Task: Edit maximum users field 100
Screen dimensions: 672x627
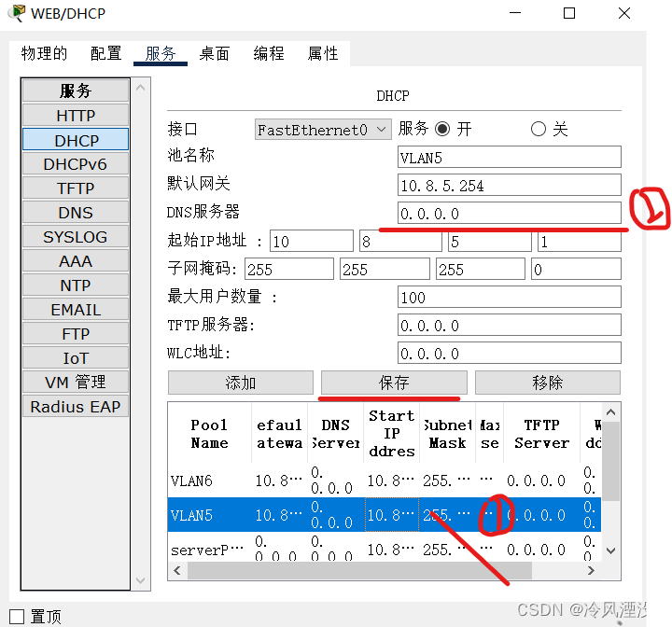Action: [510, 297]
